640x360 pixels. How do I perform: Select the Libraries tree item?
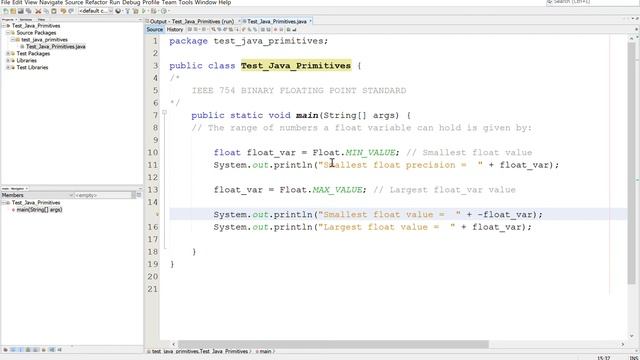[x=27, y=60]
